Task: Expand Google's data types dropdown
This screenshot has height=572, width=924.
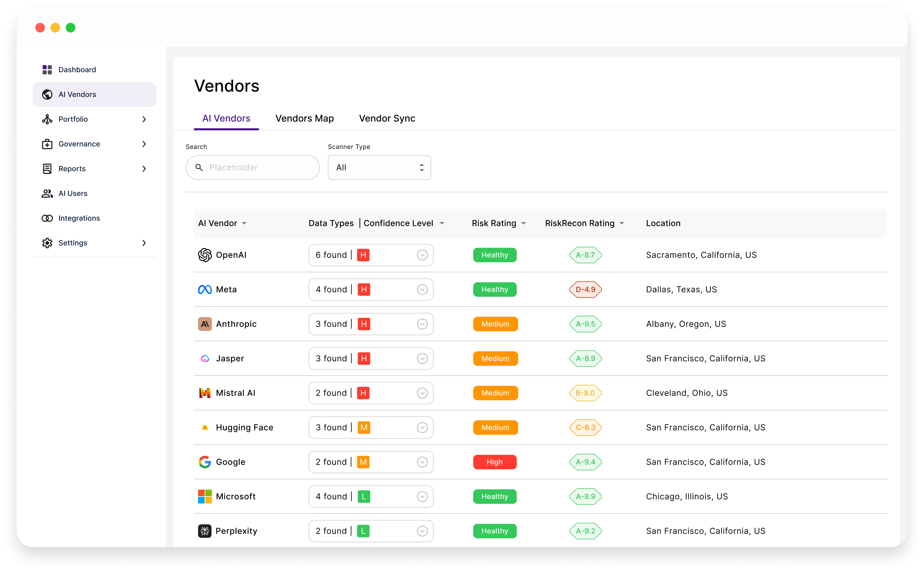Action: pos(422,462)
